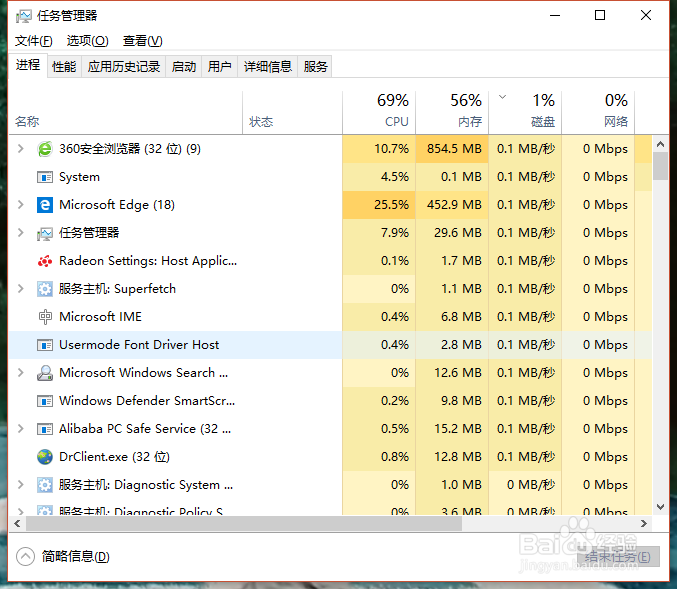Click the 25.5% CPU cell for Edge

(379, 205)
